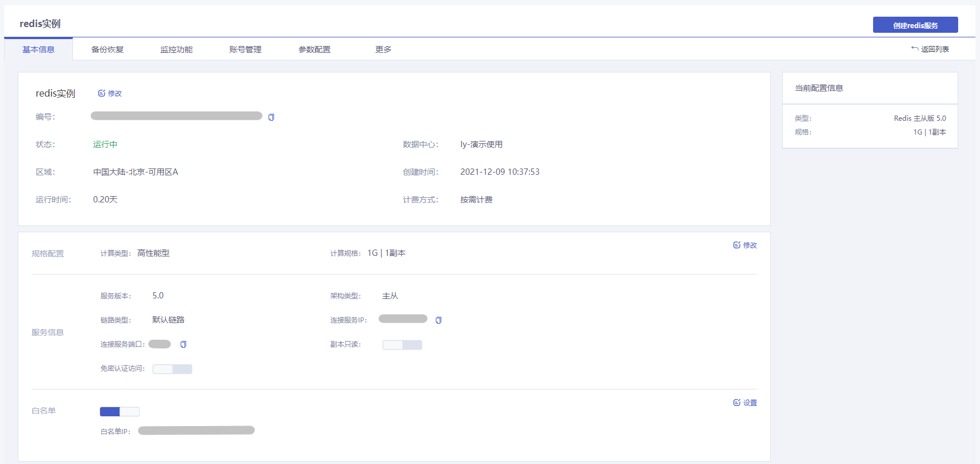Copy the 连接服务端口 value

pos(183,344)
